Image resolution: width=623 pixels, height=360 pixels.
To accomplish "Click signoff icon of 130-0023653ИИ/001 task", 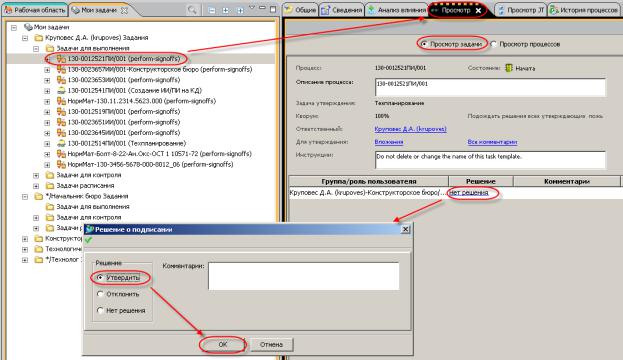I will [x=61, y=80].
